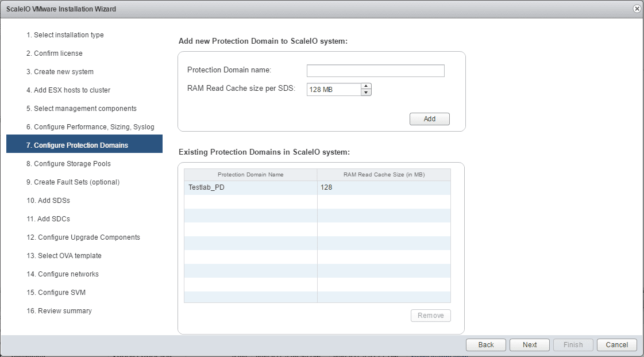Click 'Existing Protection Domains in ScaleIO system' heading

(x=264, y=152)
